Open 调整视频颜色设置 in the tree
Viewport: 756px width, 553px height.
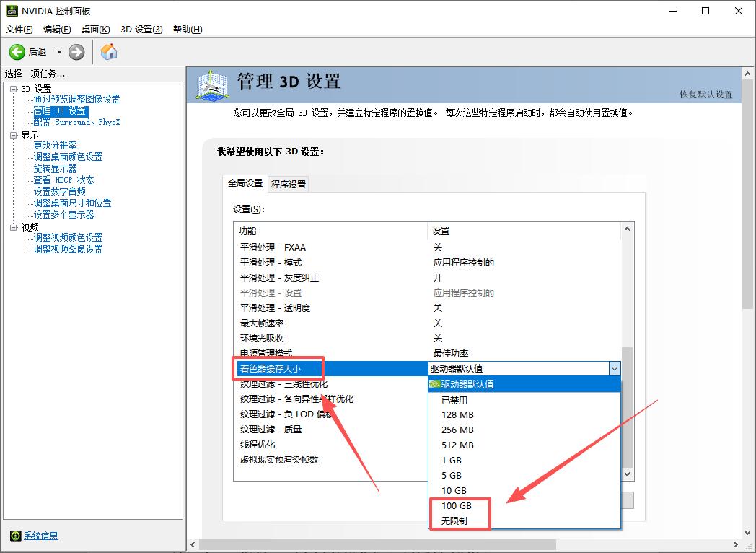click(68, 238)
